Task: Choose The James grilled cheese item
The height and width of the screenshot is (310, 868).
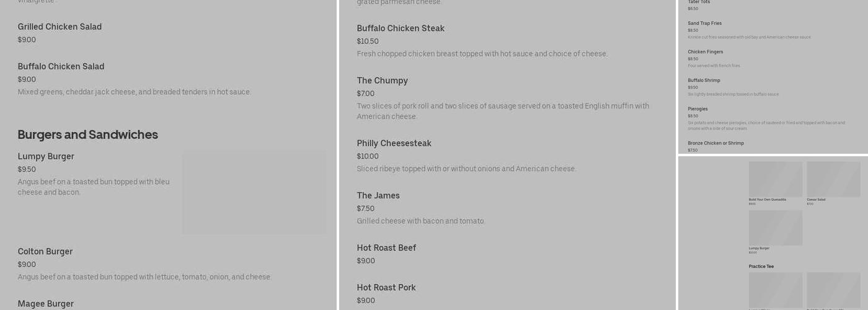Action: 378,196
